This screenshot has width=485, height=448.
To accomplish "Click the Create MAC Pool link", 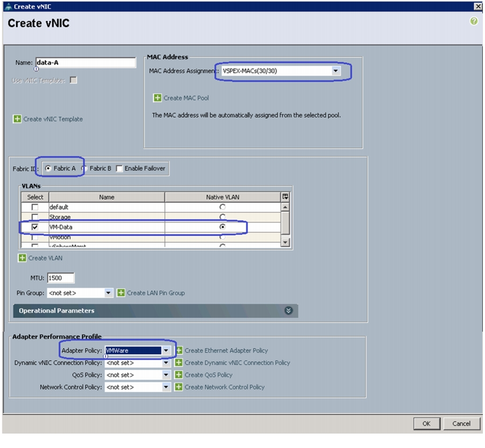I will point(186,98).
